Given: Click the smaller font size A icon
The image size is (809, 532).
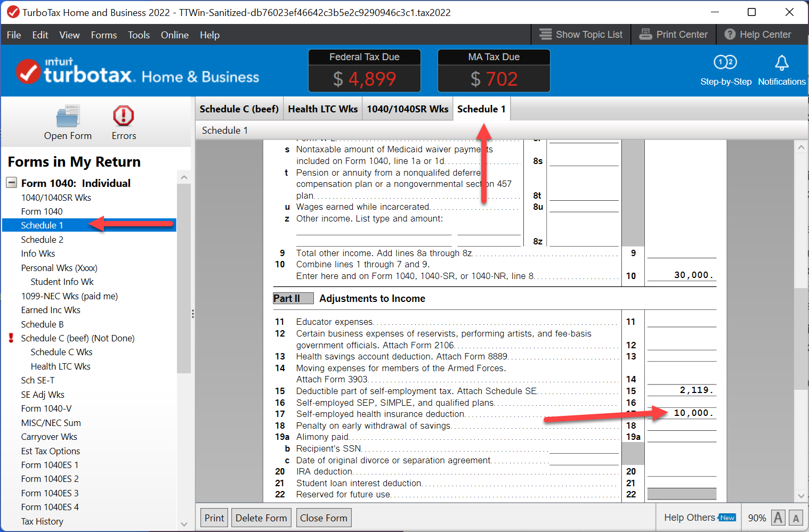Looking at the screenshot, I should click(x=796, y=518).
